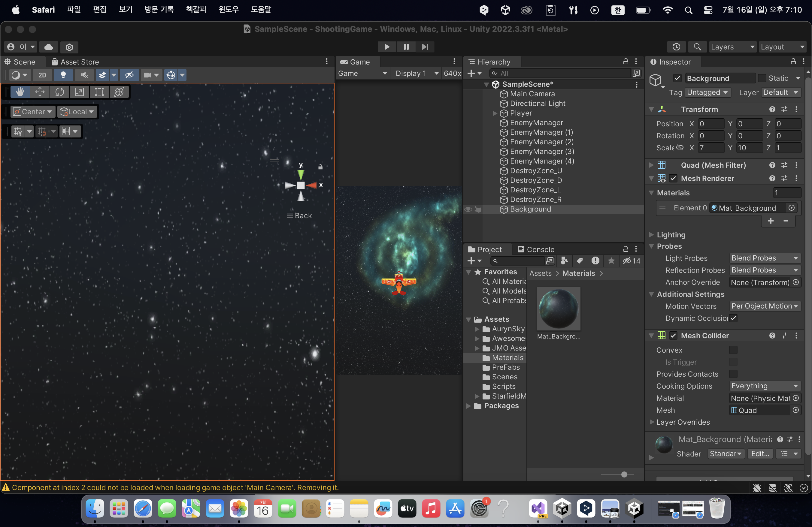Expand the Player object in Hierarchy
Image resolution: width=812 pixels, height=527 pixels.
tap(495, 113)
